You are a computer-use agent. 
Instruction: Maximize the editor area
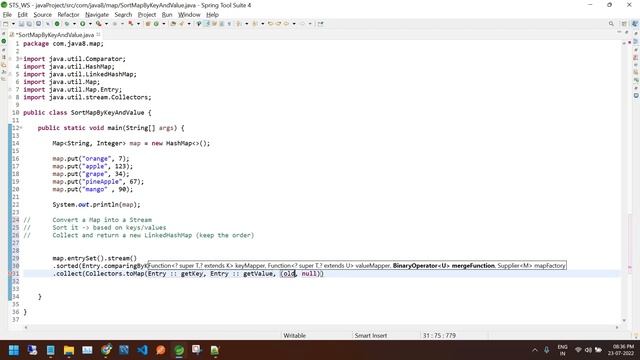click(627, 32)
